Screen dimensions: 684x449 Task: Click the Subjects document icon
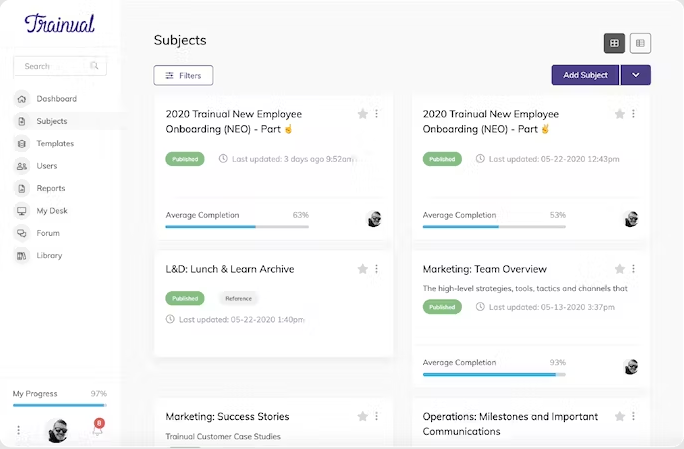coord(21,121)
